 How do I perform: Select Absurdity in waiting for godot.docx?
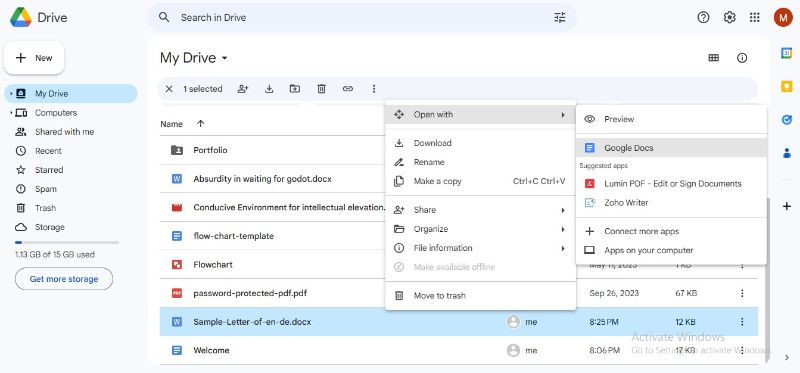click(x=262, y=179)
